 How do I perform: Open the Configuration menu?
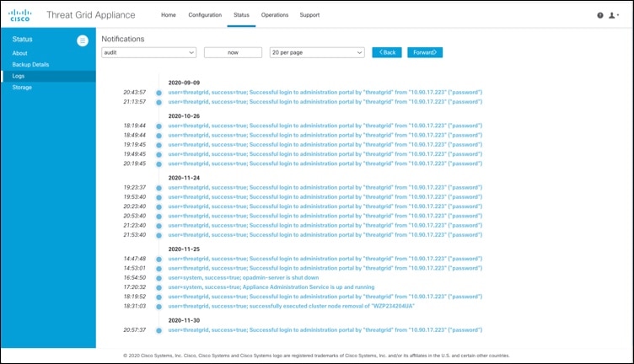pyautogui.click(x=205, y=15)
